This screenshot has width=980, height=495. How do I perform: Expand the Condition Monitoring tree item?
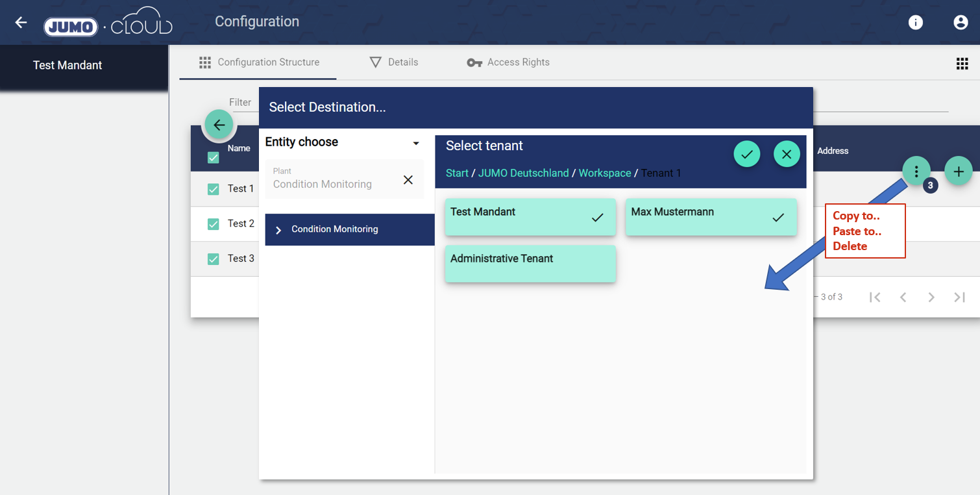tap(278, 230)
